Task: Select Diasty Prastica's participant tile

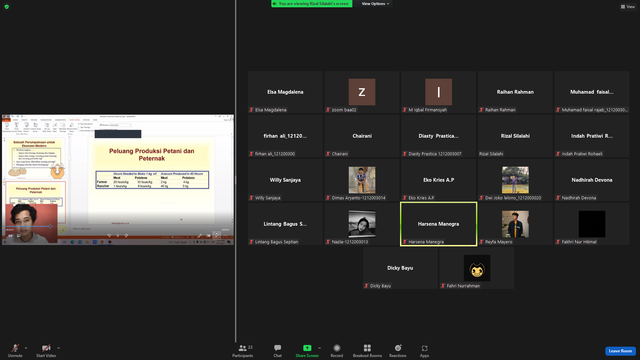Action: coord(438,136)
